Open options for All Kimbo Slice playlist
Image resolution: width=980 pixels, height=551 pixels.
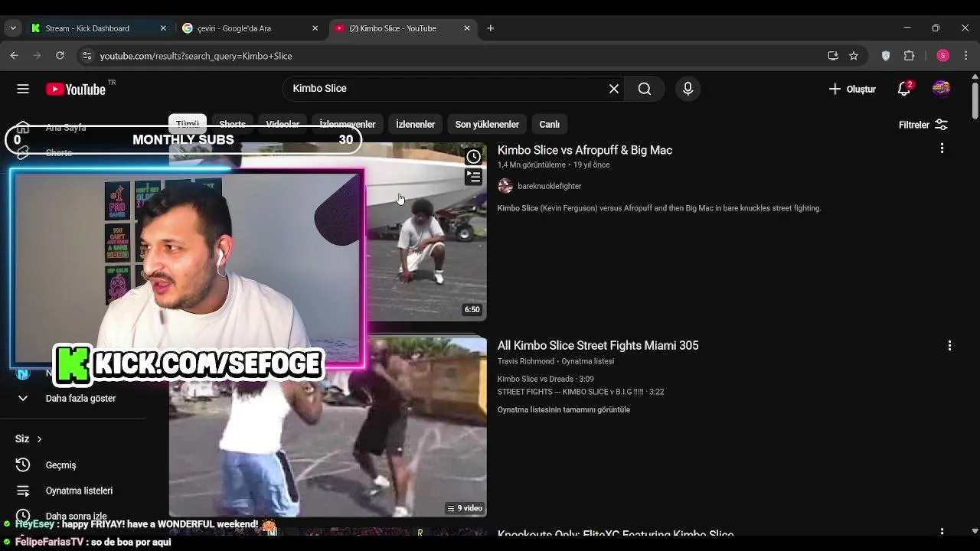(949, 346)
